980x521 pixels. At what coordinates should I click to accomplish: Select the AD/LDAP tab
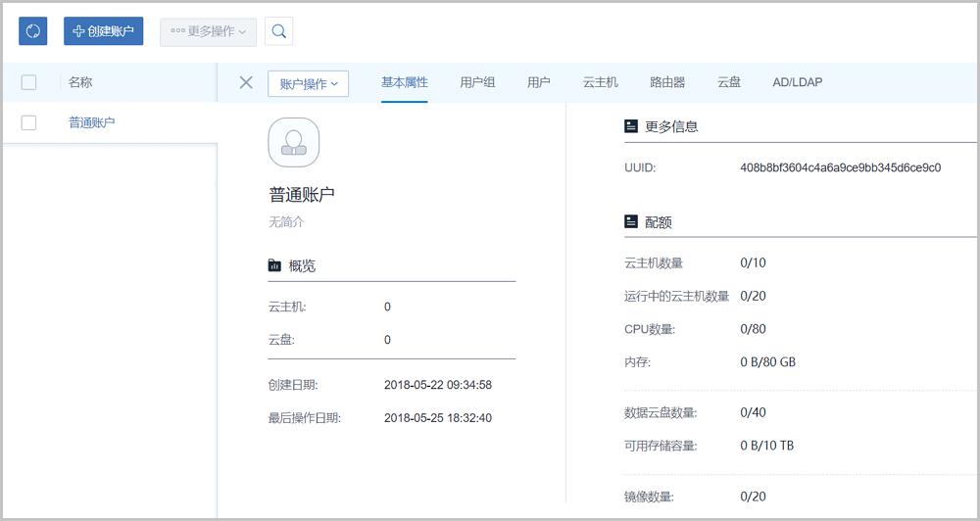797,82
